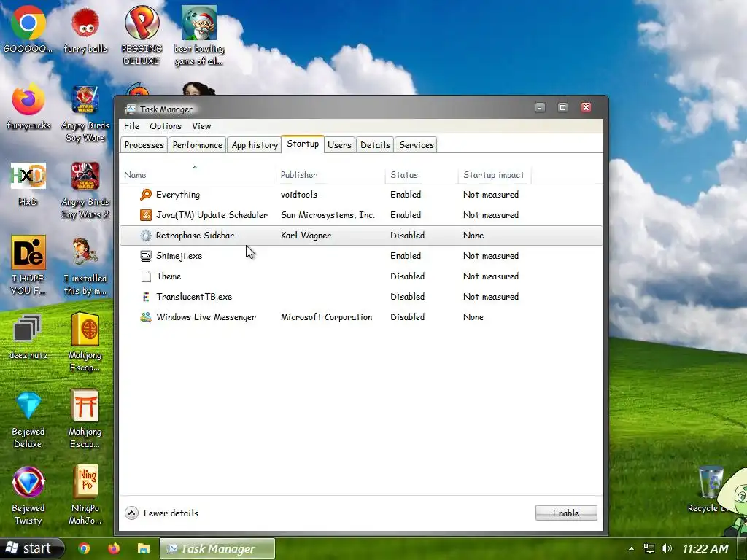Maximize the Task Manager window

click(x=562, y=107)
